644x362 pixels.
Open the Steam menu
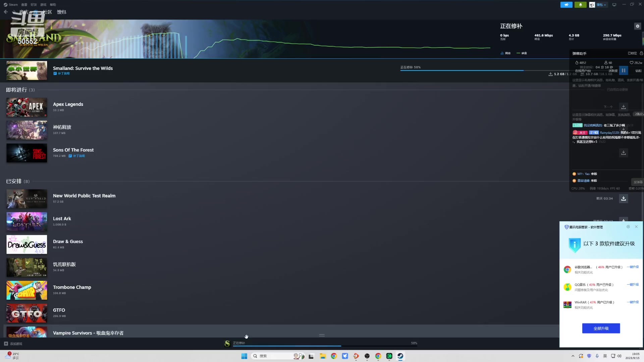tap(11, 5)
